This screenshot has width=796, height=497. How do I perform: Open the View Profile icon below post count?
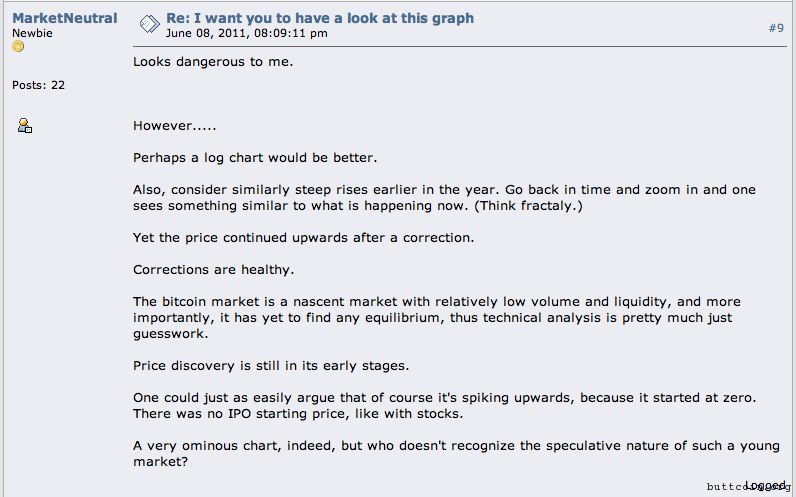click(25, 126)
